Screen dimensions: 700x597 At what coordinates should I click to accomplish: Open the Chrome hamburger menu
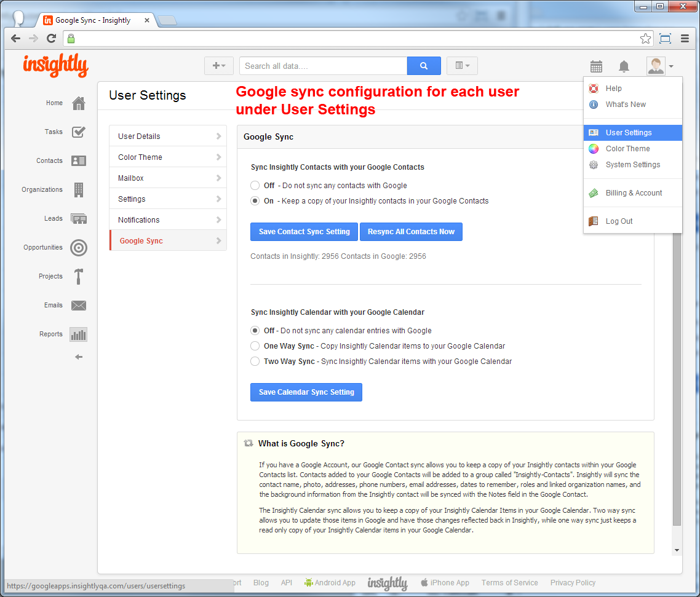[685, 39]
